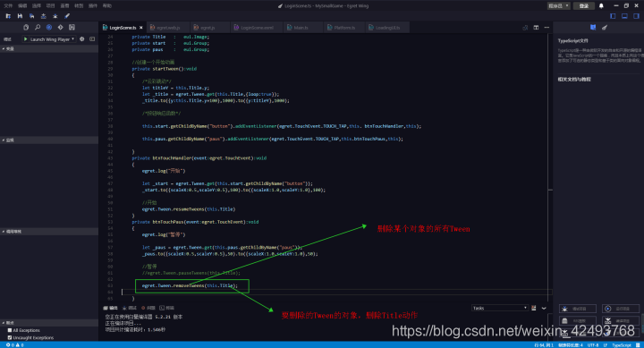Click the build project toolbar icon
Image resolution: width=644 pixels, height=348 pixels.
coord(44,16)
